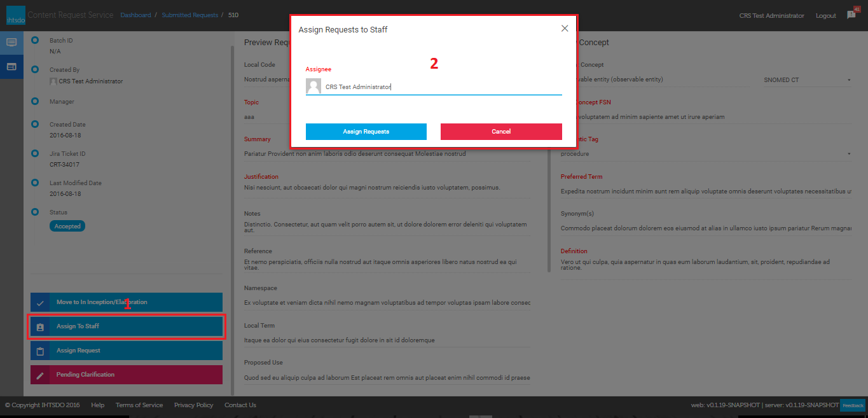Viewport: 868px width, 418px height.
Task: Open Terms of Service footer link
Action: 139,405
